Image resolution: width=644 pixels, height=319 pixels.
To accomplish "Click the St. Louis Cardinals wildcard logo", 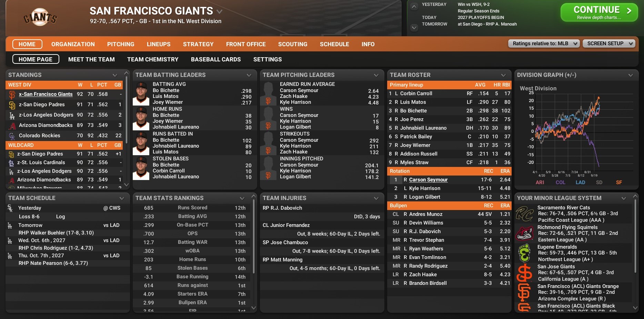I will tap(11, 163).
